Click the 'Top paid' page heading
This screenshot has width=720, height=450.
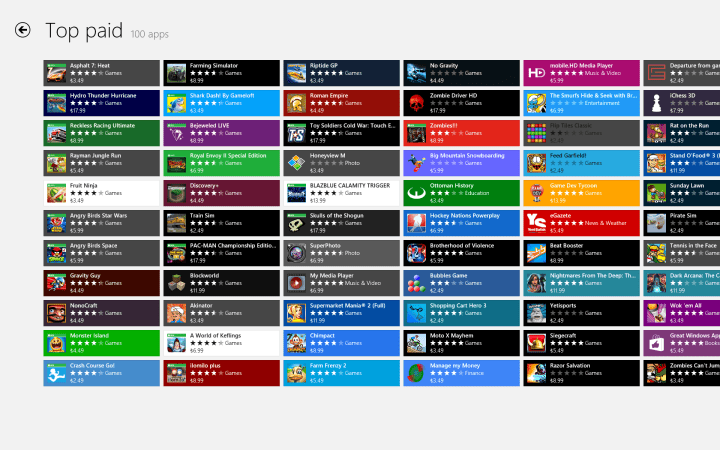tap(84, 31)
